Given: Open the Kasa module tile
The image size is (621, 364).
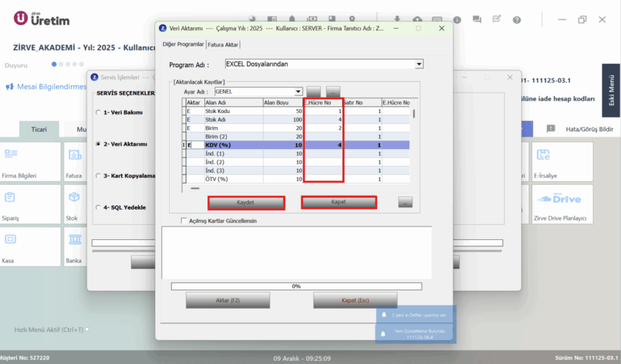Looking at the screenshot, I should tap(30, 247).
